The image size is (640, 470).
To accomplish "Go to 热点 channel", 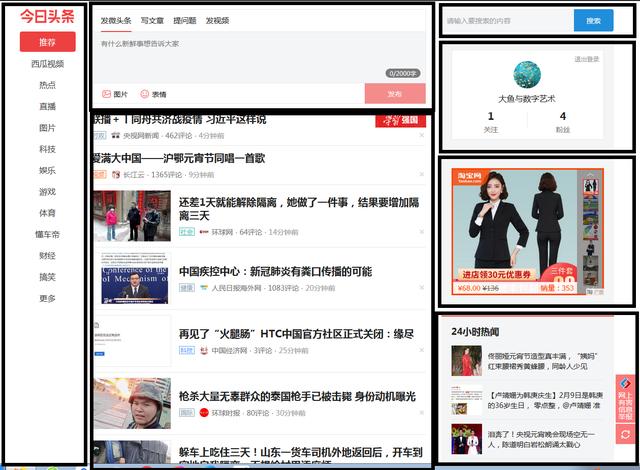I will pyautogui.click(x=48, y=85).
